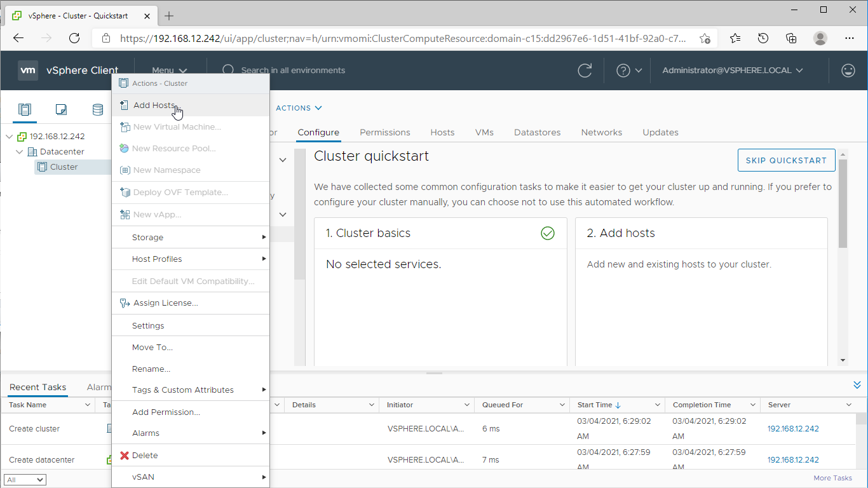Click the Create cluster task name

[x=34, y=429]
